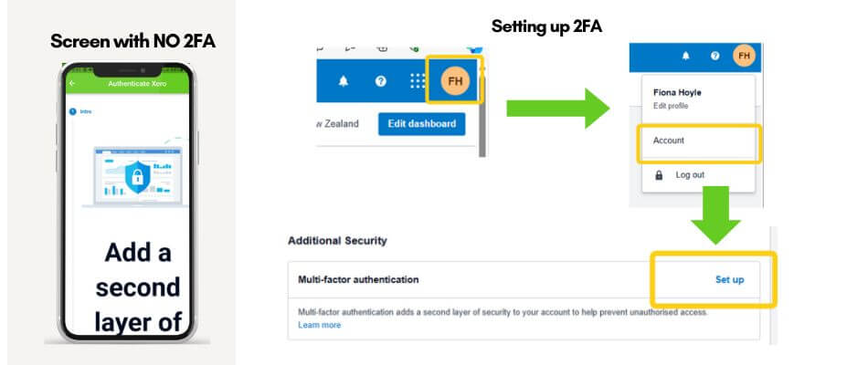Click the bell icon above the Fiona Hoyle menu
This screenshot has width=868, height=365.
click(x=686, y=56)
